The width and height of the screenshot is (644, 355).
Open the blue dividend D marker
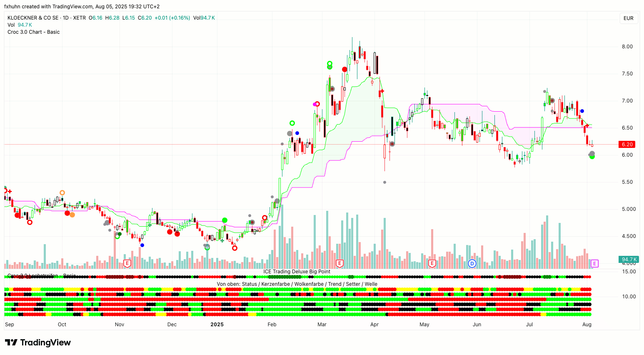coord(472,263)
